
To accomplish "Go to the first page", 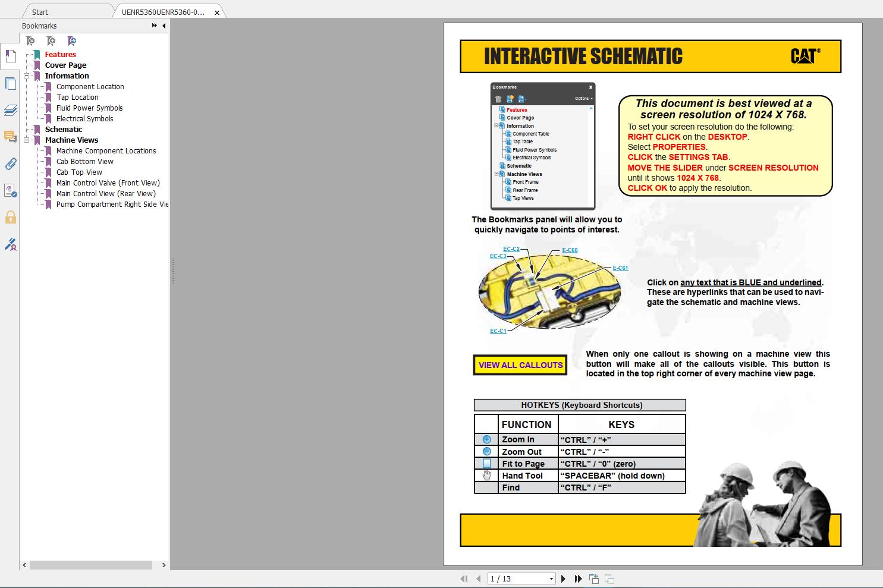I will (x=464, y=578).
